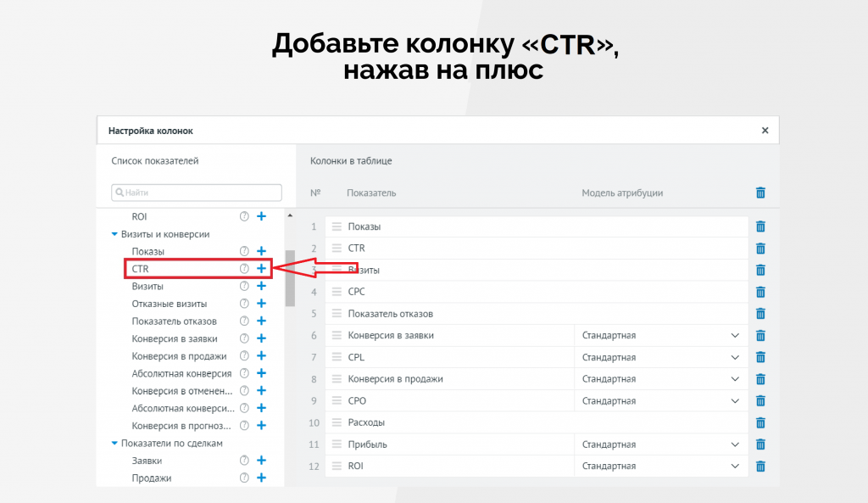Add the CTR column via its plus icon
Image resolution: width=868 pixels, height=503 pixels.
(x=261, y=268)
